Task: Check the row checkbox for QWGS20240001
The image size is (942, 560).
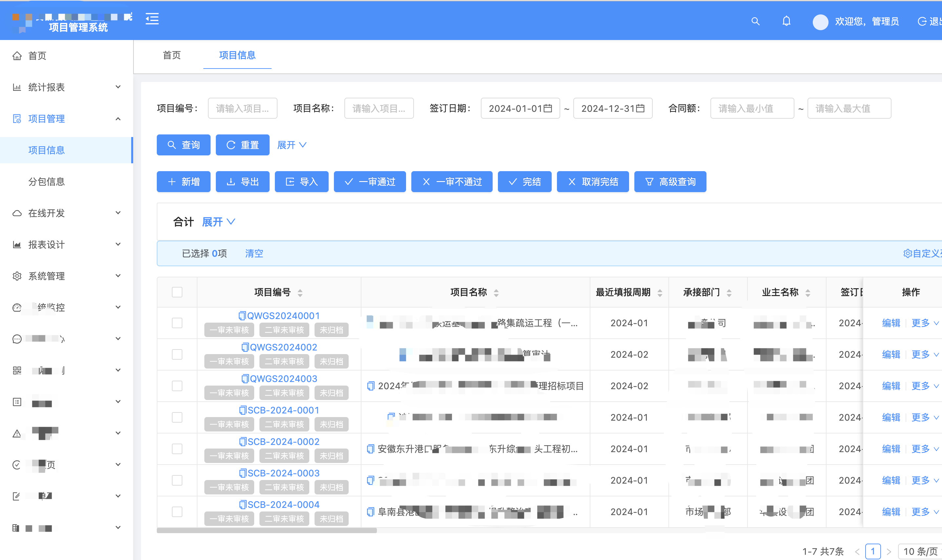Action: [177, 323]
